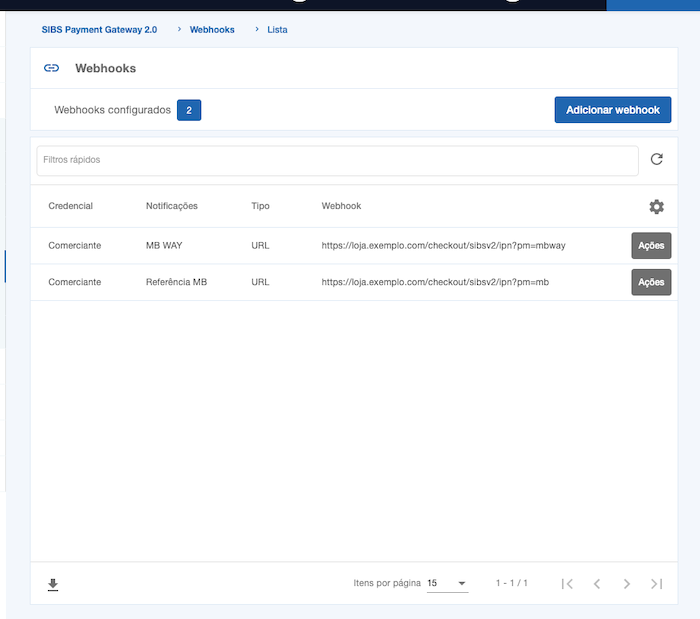The height and width of the screenshot is (619, 700).
Task: Download the webhooks list export
Action: pos(53,584)
